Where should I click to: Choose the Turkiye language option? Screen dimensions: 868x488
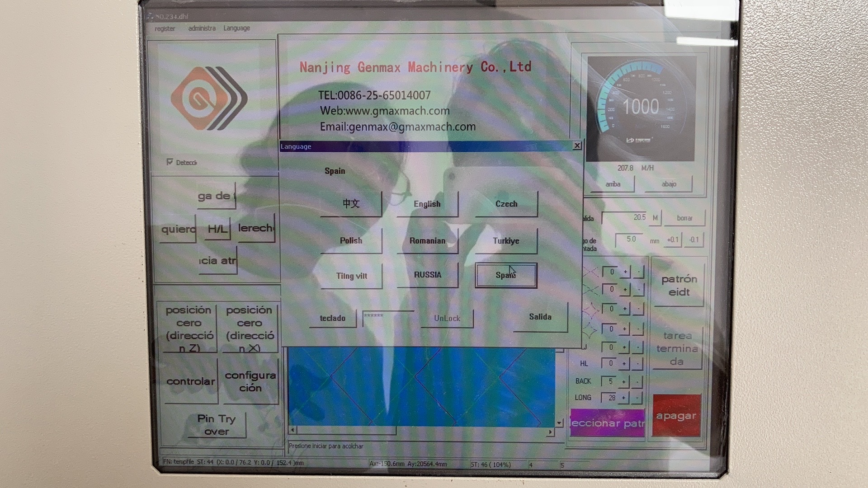[x=506, y=241]
